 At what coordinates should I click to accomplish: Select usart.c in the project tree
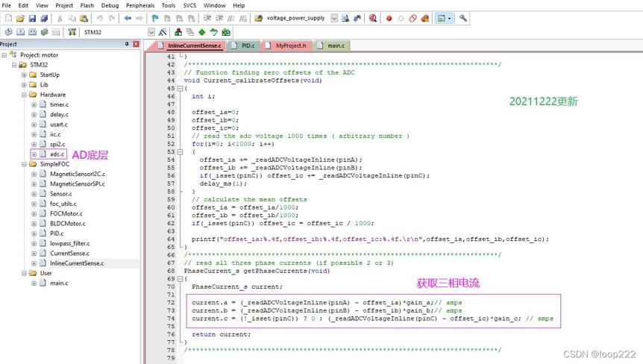coord(59,125)
